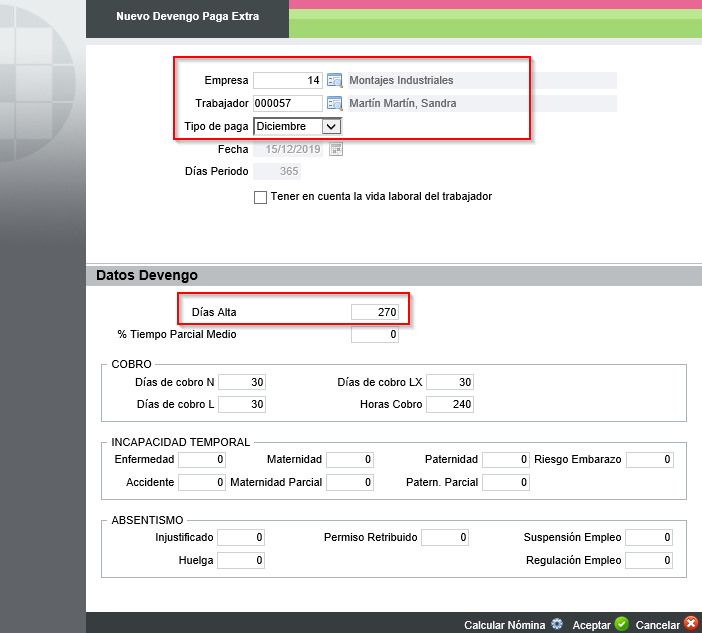This screenshot has width=702, height=633.
Task: Click the Calcular Nómina gear icon
Action: 557,624
